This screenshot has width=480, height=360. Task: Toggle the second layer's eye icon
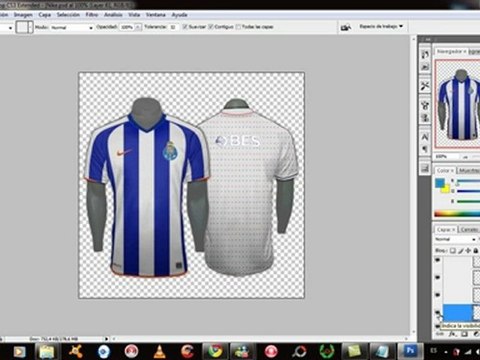(x=438, y=277)
